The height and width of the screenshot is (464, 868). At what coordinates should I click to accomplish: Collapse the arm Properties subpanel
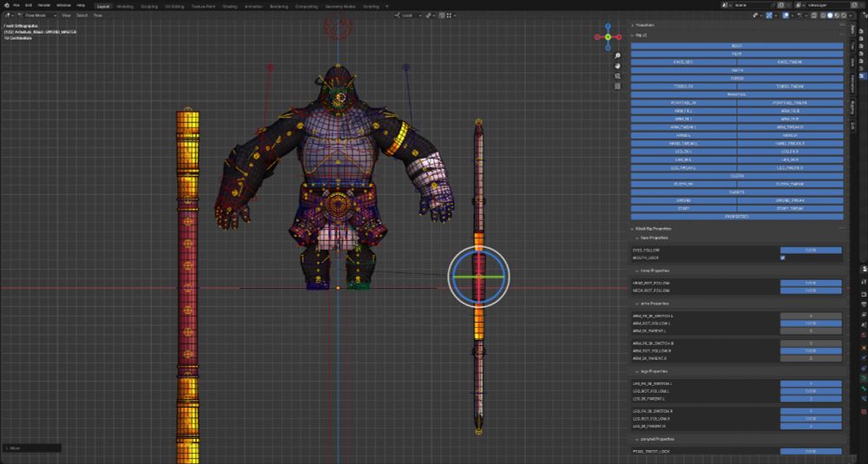click(x=654, y=304)
